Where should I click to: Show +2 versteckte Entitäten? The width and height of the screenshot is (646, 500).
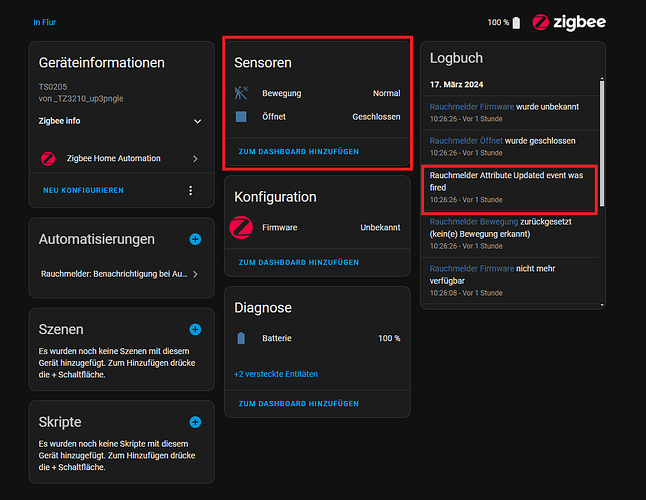pyautogui.click(x=276, y=374)
